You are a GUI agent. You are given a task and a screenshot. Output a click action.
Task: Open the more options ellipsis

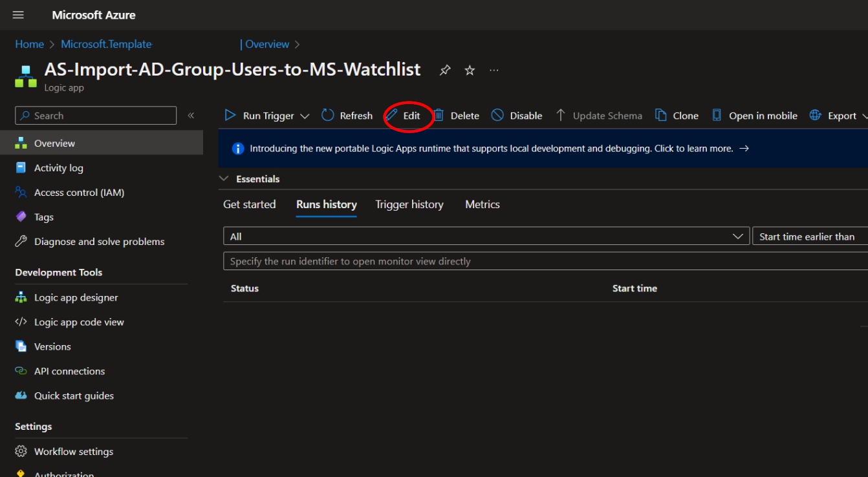tap(494, 70)
